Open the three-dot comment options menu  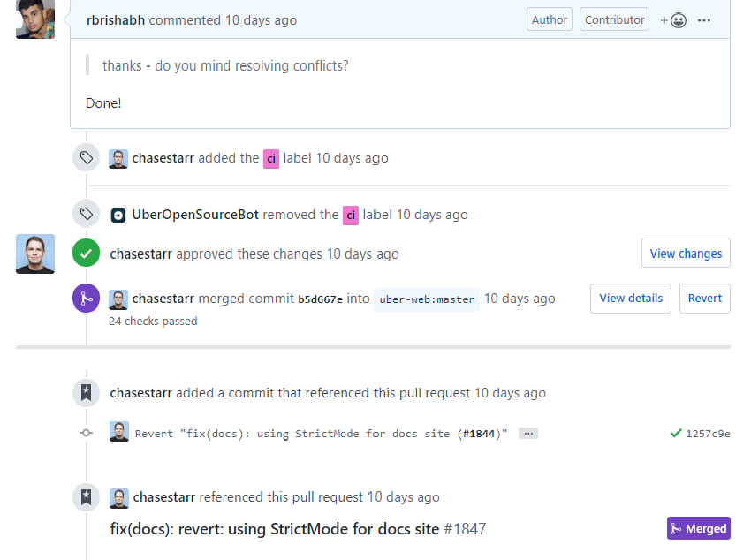tap(704, 20)
